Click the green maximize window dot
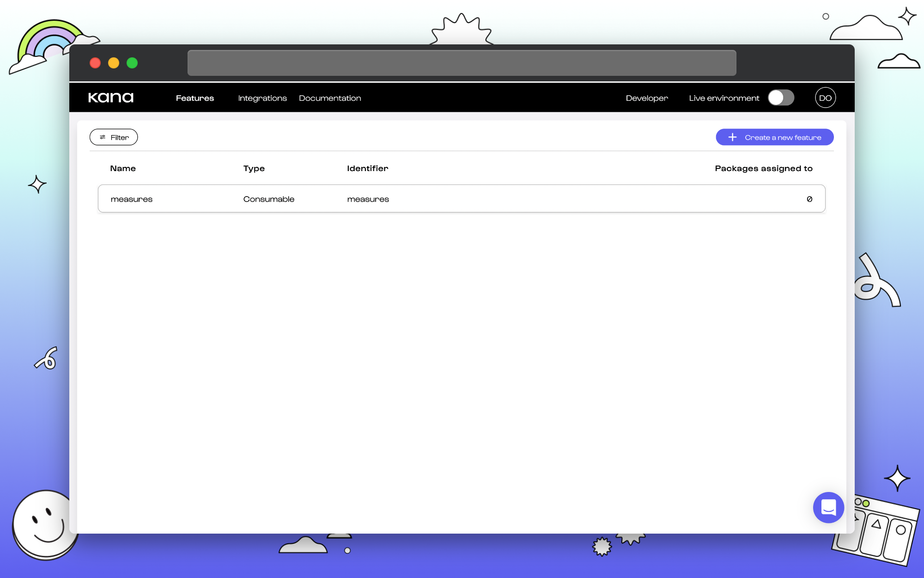Image resolution: width=924 pixels, height=578 pixels. click(x=132, y=63)
